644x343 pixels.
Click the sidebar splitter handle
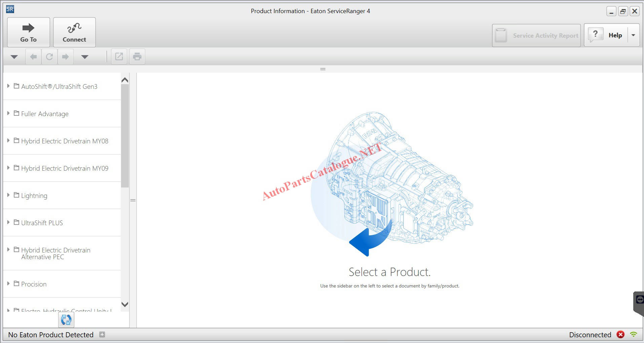[x=133, y=200]
